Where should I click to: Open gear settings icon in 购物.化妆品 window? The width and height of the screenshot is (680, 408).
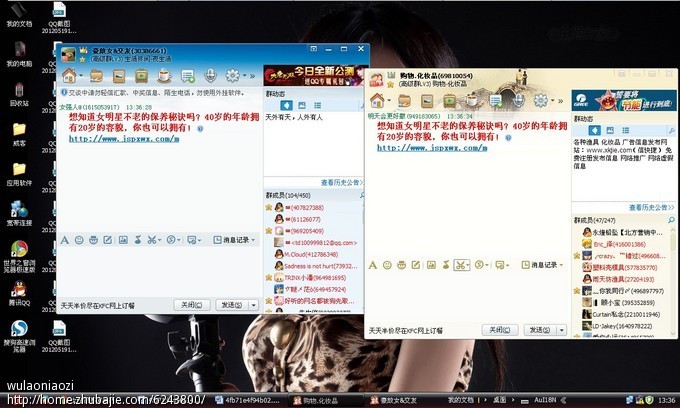coord(540,101)
